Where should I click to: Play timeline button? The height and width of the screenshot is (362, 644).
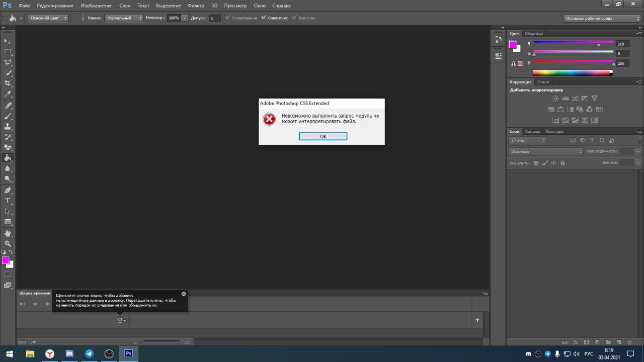[48, 304]
